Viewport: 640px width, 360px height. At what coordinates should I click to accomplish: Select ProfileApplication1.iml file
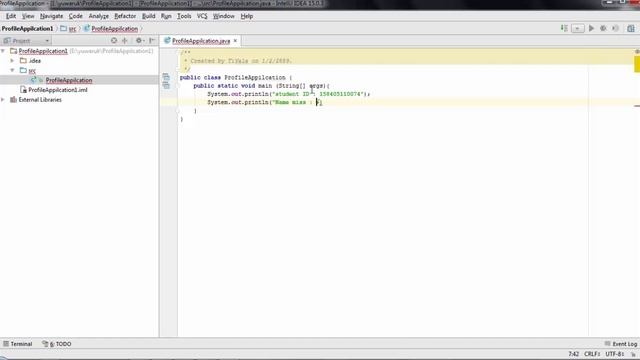click(x=58, y=90)
